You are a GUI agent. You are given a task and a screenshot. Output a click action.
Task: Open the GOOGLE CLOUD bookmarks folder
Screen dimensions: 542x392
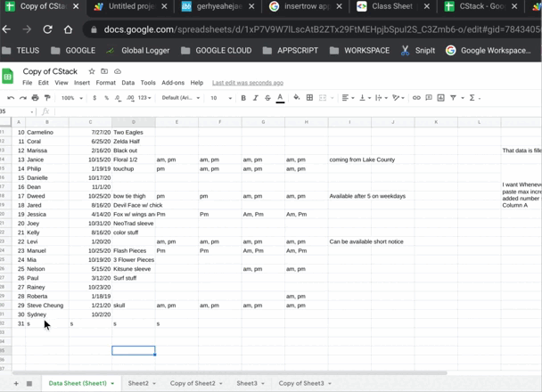pos(217,51)
